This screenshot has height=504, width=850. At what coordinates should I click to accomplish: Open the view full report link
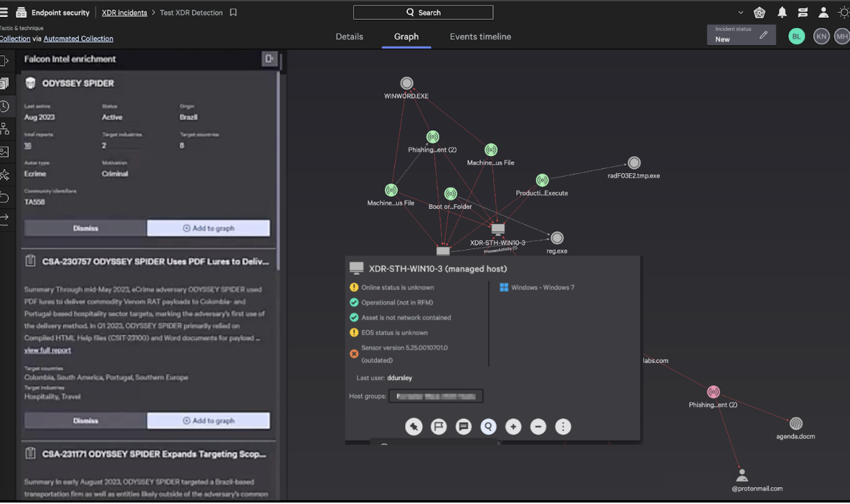(x=48, y=350)
